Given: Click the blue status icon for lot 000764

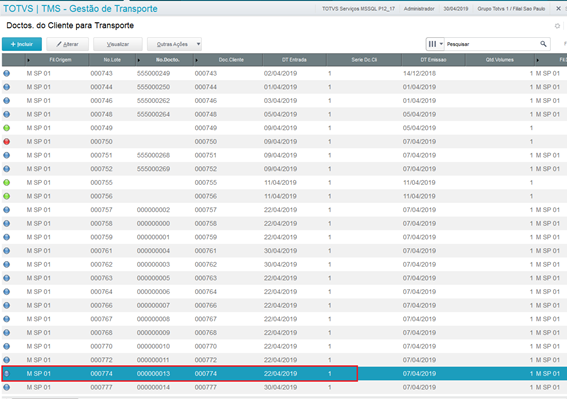Looking at the screenshot, I should point(7,292).
